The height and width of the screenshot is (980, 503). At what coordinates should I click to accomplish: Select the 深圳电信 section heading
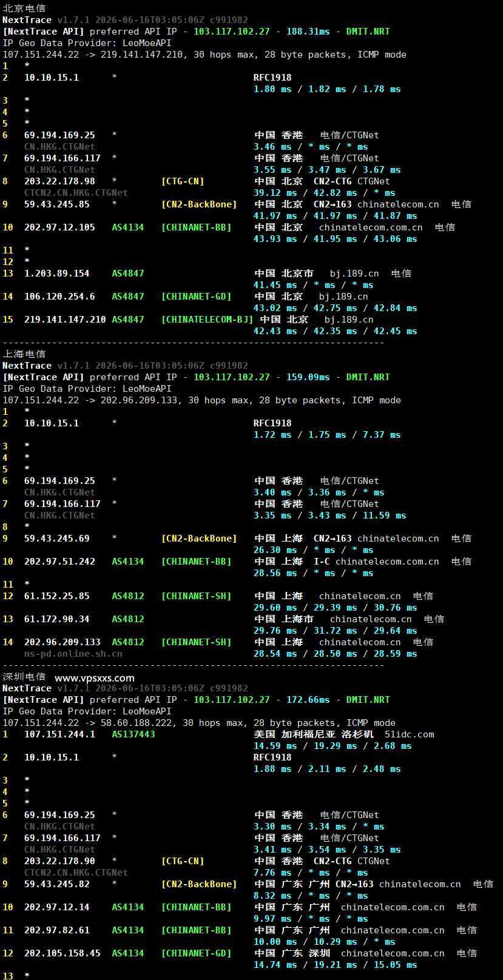24,677
